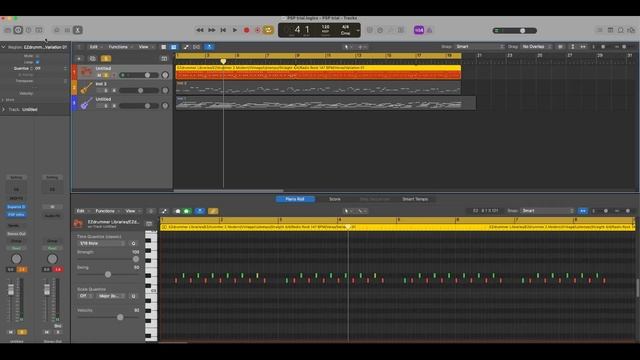Toggle the Inspector button in control bar
The height and width of the screenshot is (360, 640).
tap(18, 30)
